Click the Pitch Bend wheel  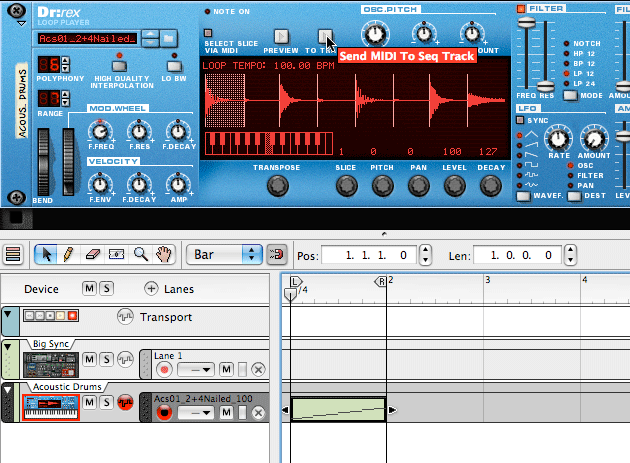43,162
